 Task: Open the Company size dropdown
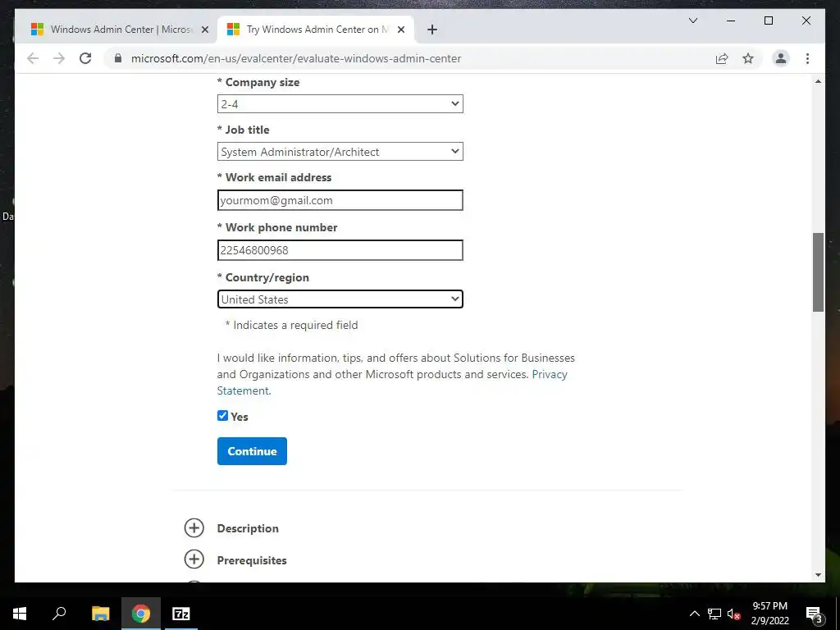(340, 104)
